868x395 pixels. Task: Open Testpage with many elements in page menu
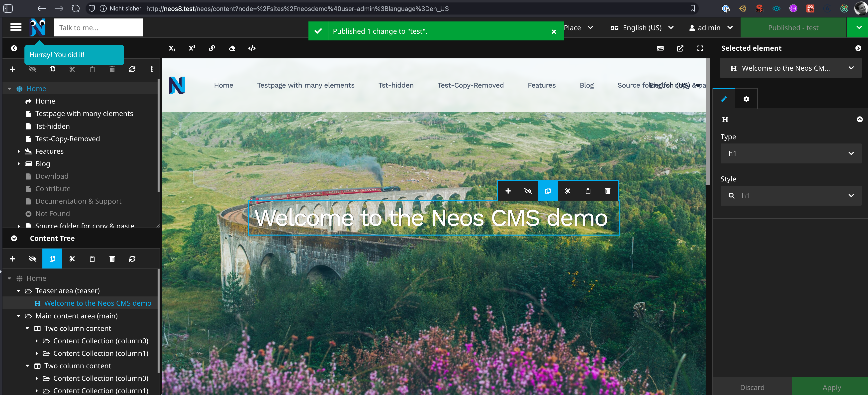click(306, 85)
